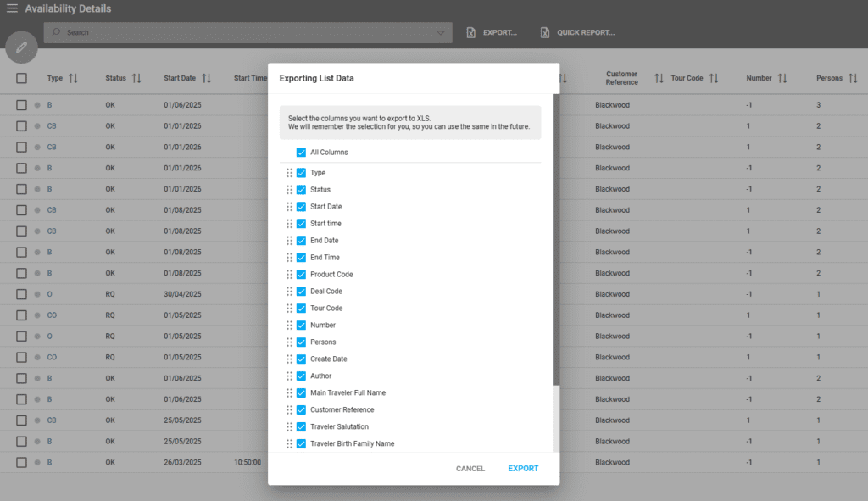The image size is (868, 501).
Task: Uncheck the All Columns checkbox
Action: 301,152
